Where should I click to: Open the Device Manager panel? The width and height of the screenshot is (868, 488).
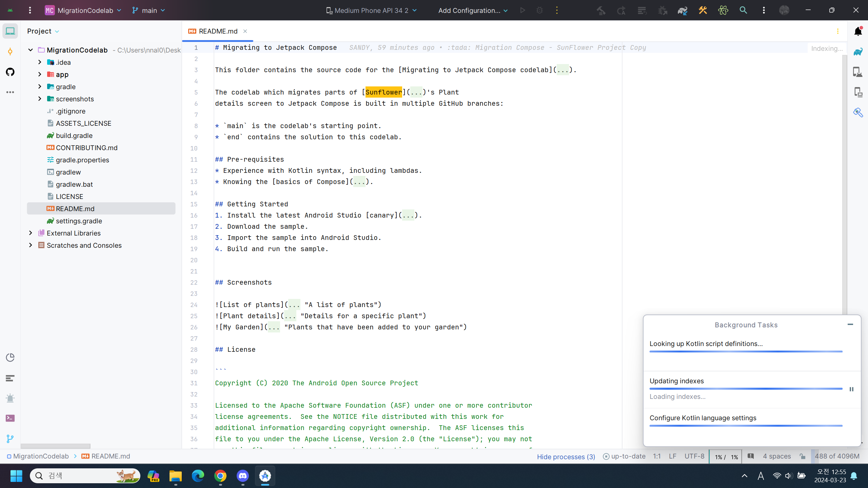(x=858, y=72)
